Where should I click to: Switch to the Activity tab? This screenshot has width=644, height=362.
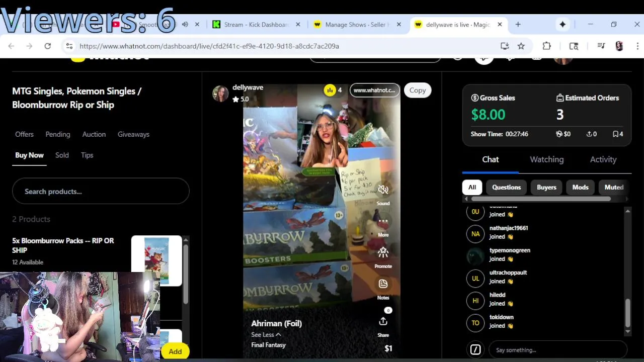[x=603, y=159]
